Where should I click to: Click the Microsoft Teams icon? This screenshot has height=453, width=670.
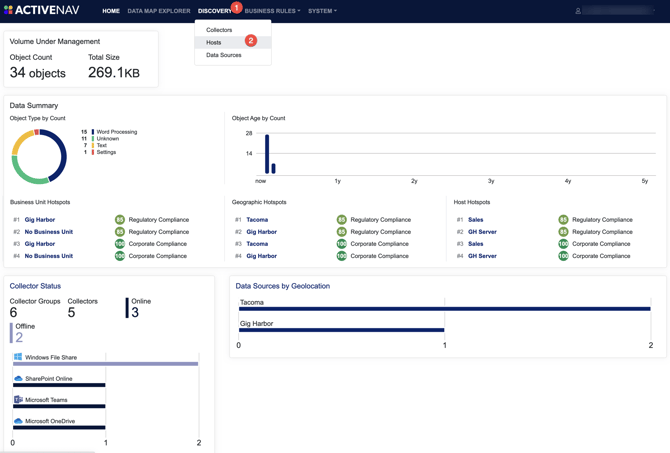click(18, 400)
